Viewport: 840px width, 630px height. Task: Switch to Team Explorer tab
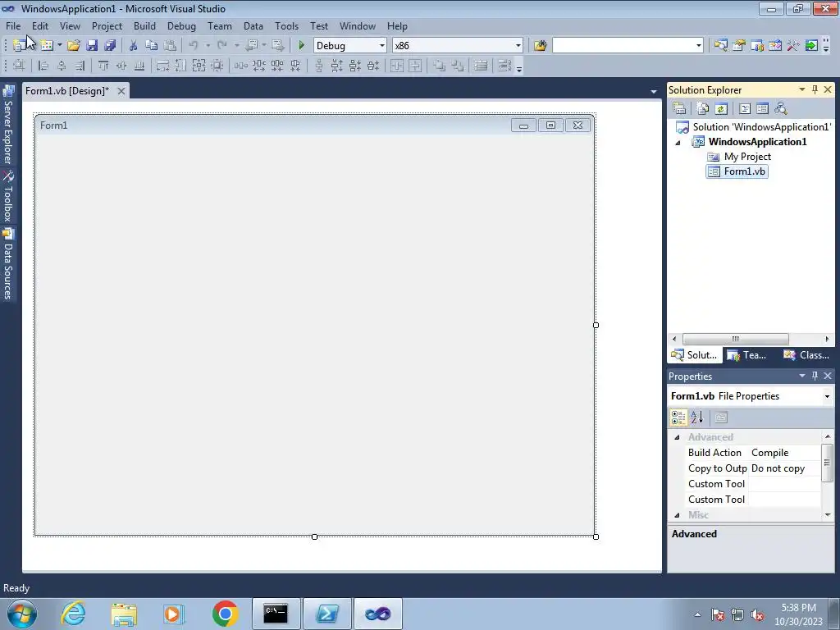click(x=746, y=355)
